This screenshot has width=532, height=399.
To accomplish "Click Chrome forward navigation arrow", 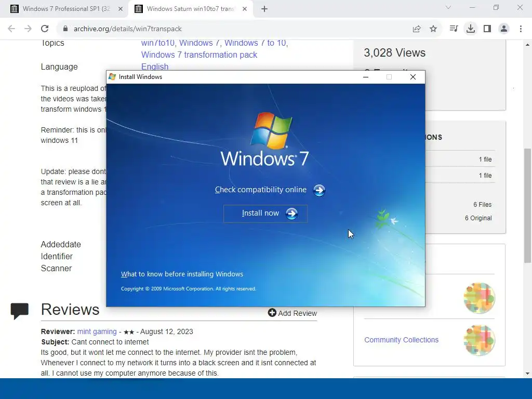I will pos(28,29).
